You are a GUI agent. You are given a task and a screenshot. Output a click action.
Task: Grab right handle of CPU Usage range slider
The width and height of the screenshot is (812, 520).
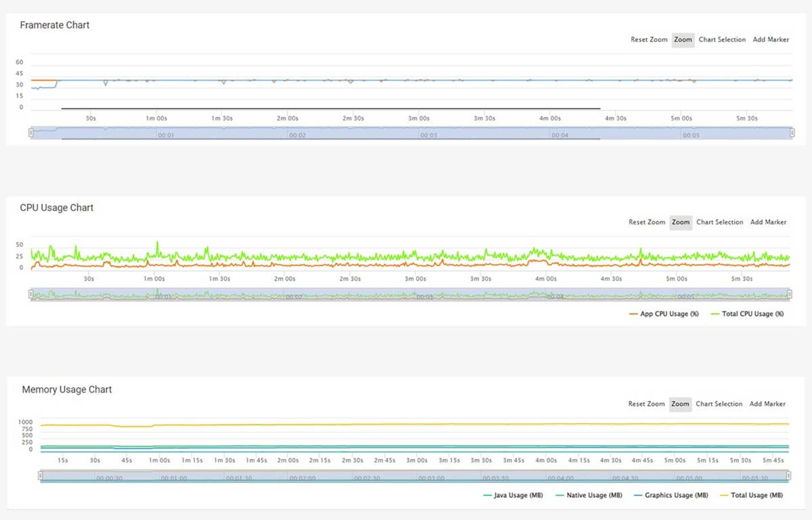790,294
